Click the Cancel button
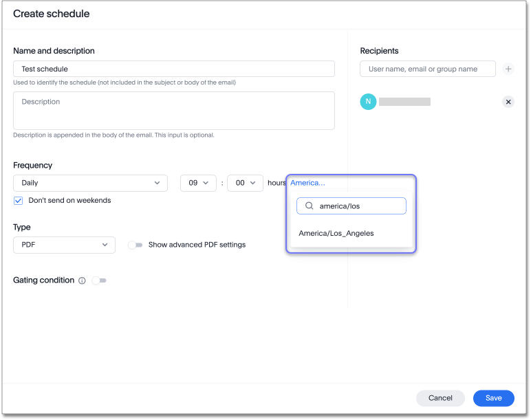 click(x=440, y=398)
